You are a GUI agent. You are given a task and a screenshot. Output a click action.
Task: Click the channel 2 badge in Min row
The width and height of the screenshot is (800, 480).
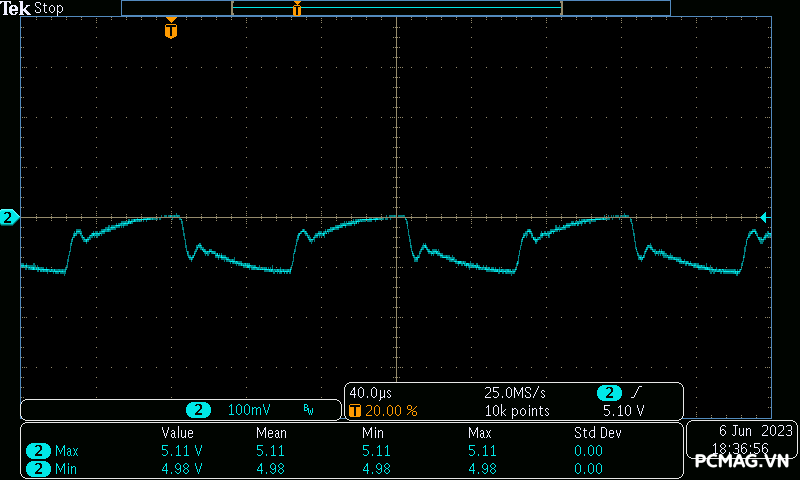click(38, 468)
